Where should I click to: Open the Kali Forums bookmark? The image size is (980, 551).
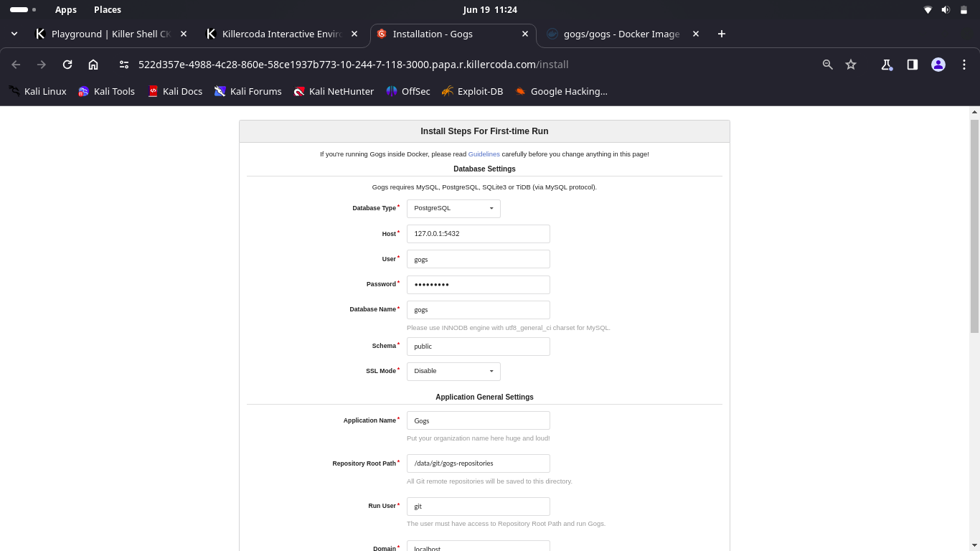point(248,91)
